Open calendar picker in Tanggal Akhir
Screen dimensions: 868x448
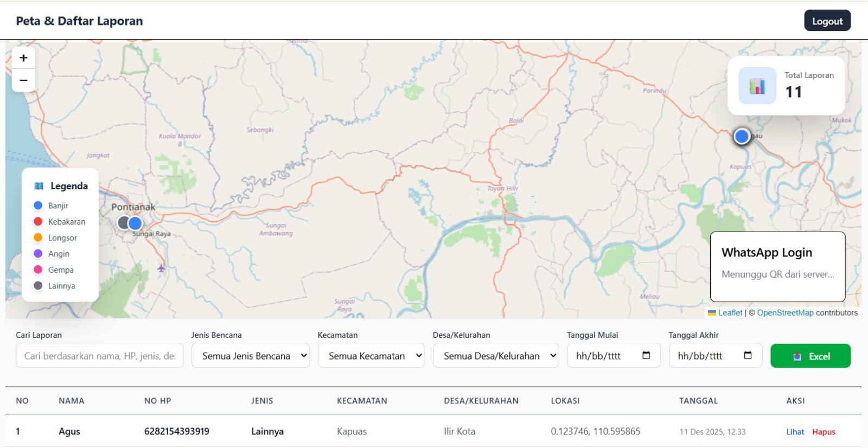click(748, 356)
